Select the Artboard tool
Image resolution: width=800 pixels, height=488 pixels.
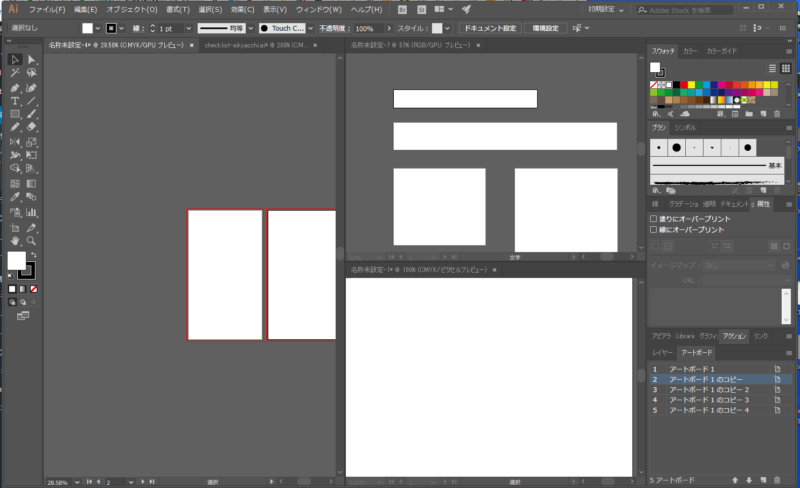point(15,228)
